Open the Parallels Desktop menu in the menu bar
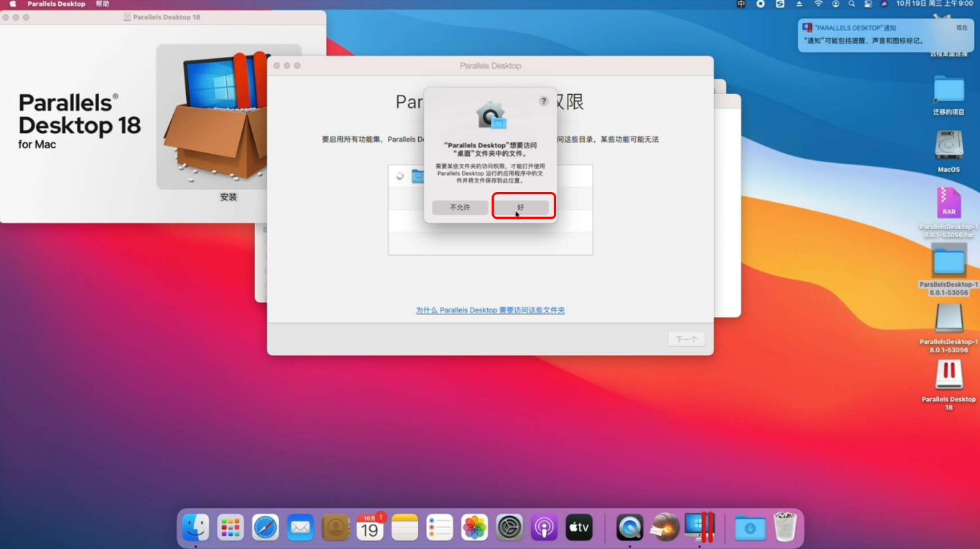Viewport: 980px width, 549px height. point(56,4)
